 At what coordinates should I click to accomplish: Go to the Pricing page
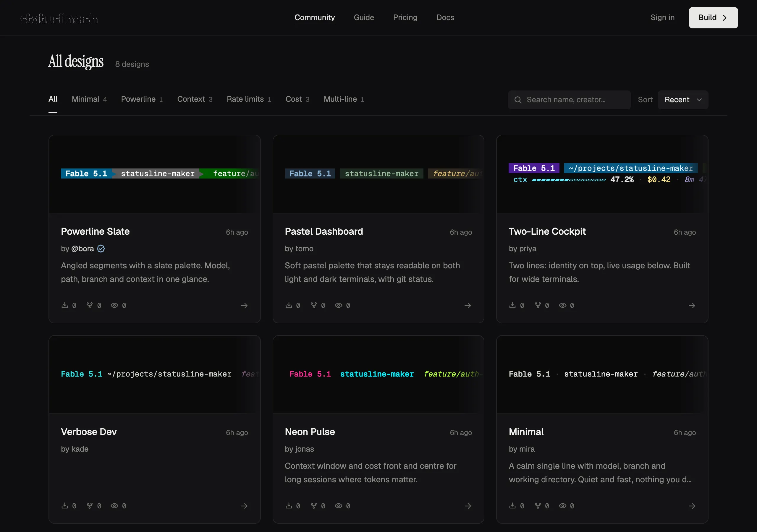click(x=405, y=17)
